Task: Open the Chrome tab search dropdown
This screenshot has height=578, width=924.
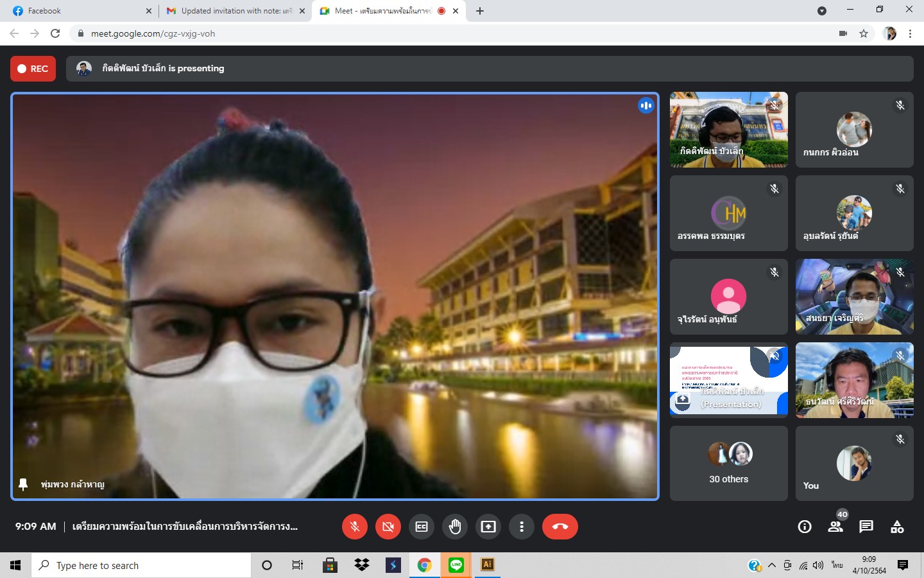Action: point(821,11)
